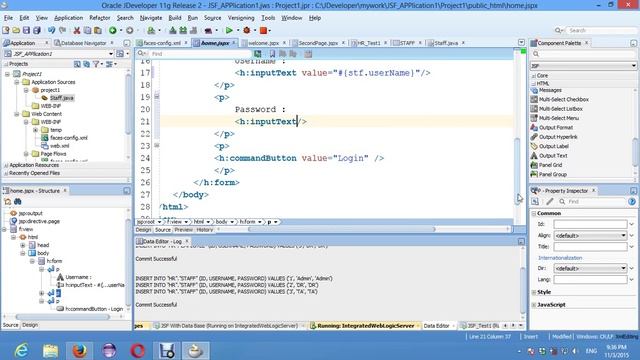
Task: Click the Paste toolbar icon
Action: [x=98, y=30]
